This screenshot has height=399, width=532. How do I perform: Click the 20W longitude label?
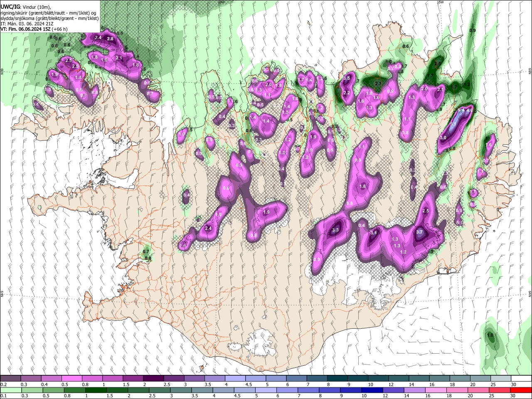pos(221,2)
